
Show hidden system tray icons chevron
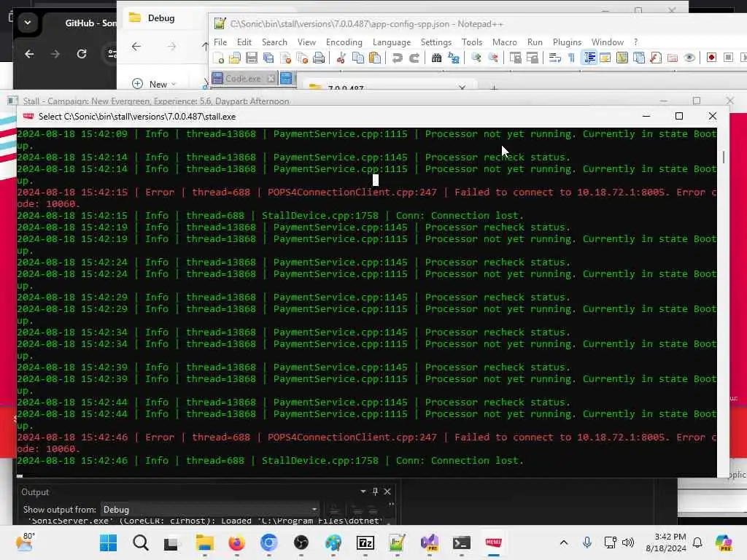pos(564,542)
